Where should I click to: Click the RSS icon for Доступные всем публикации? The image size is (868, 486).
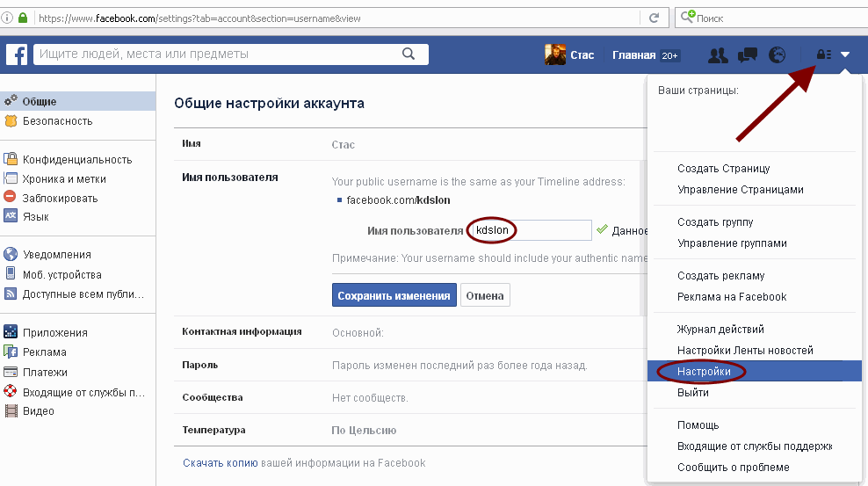11,294
